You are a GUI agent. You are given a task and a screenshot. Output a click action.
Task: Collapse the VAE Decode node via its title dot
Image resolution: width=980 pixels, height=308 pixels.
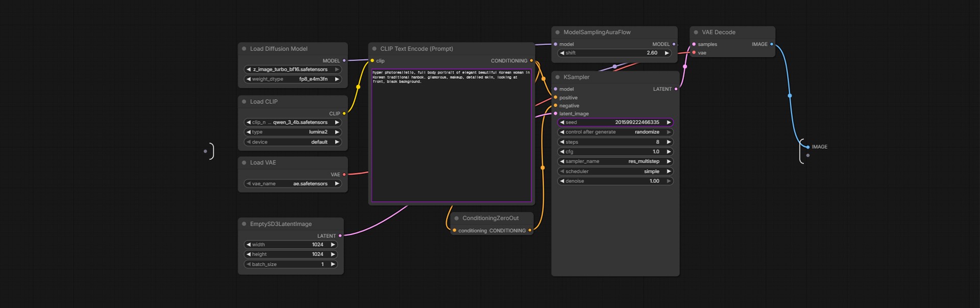click(x=696, y=32)
